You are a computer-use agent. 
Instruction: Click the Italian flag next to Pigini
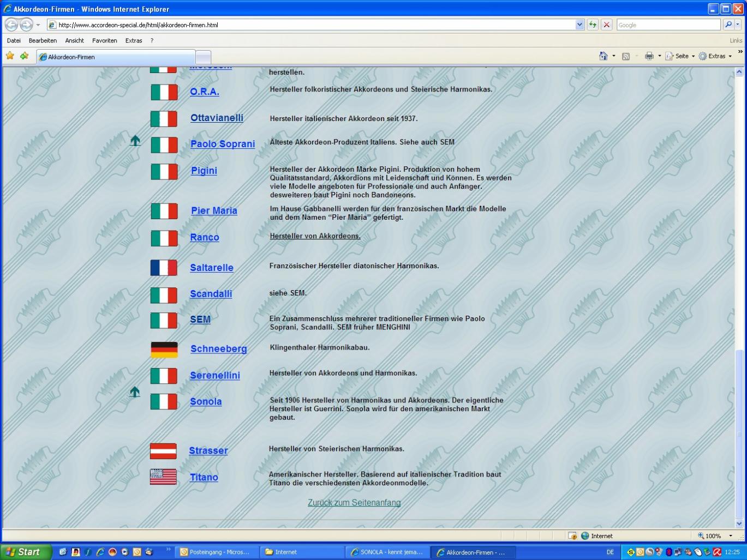click(164, 172)
